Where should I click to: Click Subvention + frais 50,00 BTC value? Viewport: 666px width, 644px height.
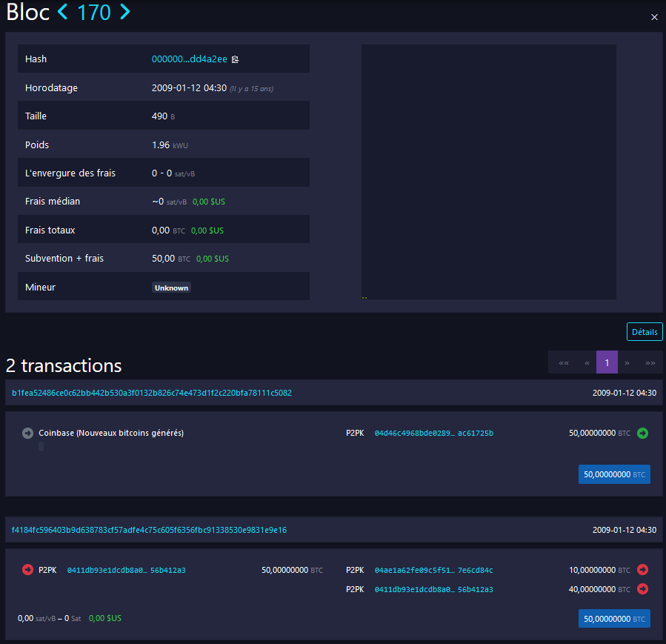pyautogui.click(x=170, y=259)
